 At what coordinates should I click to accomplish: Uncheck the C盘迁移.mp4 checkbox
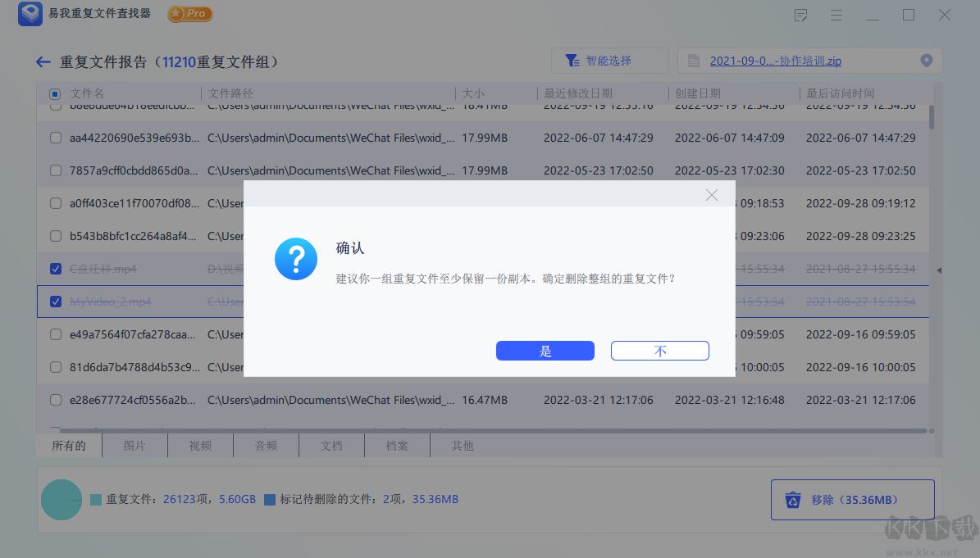click(x=56, y=269)
